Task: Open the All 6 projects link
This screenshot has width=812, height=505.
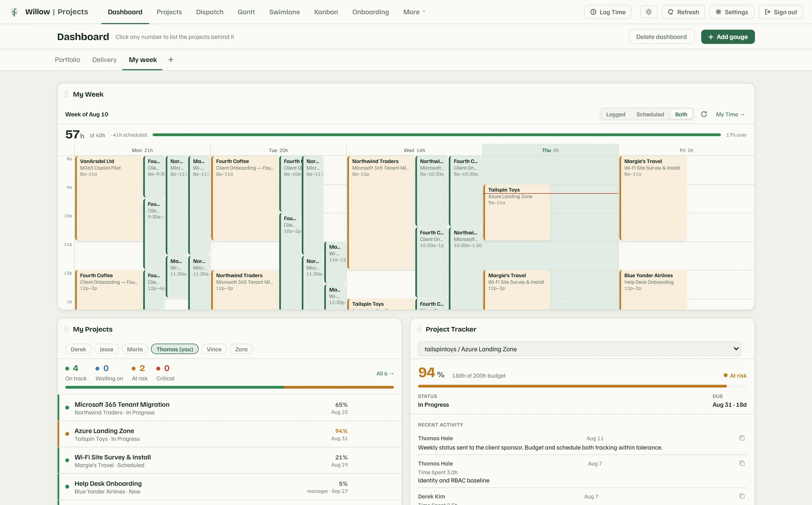Action: [385, 374]
